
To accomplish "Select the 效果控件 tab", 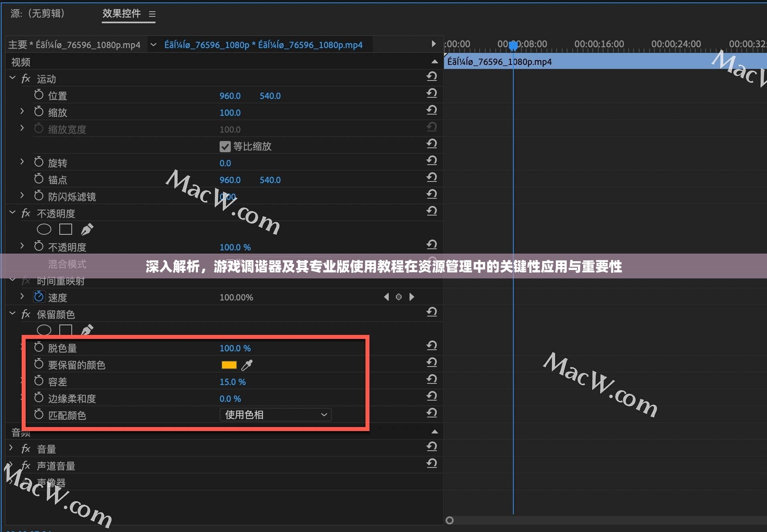I will (121, 14).
